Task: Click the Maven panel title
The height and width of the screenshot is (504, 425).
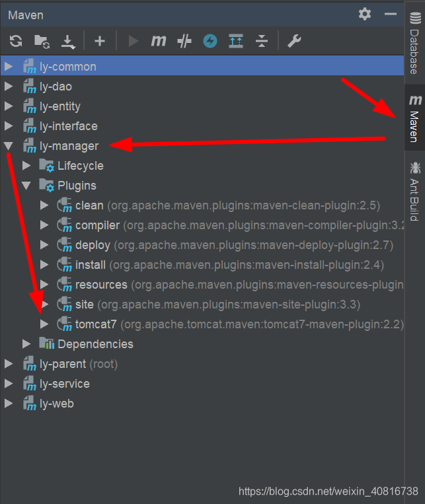Action: [x=26, y=15]
